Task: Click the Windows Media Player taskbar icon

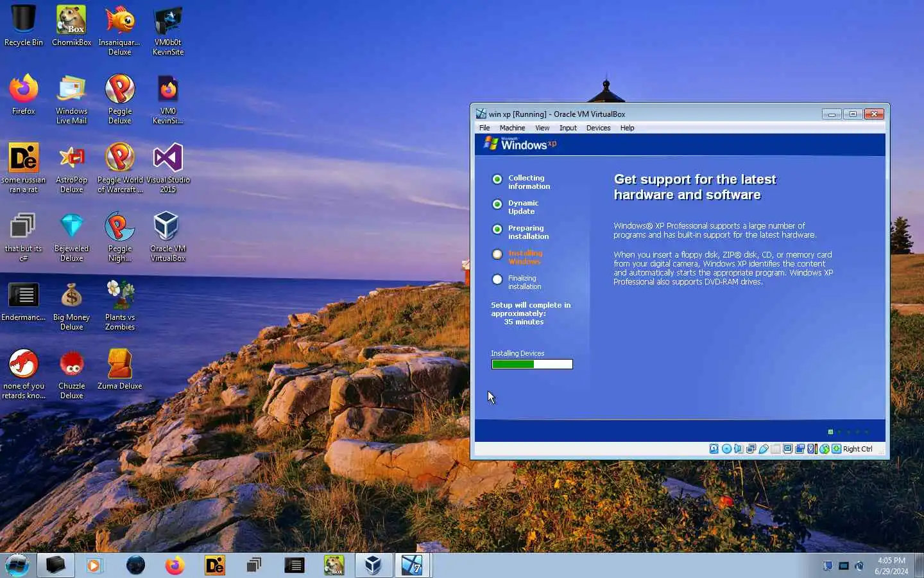Action: tap(94, 565)
